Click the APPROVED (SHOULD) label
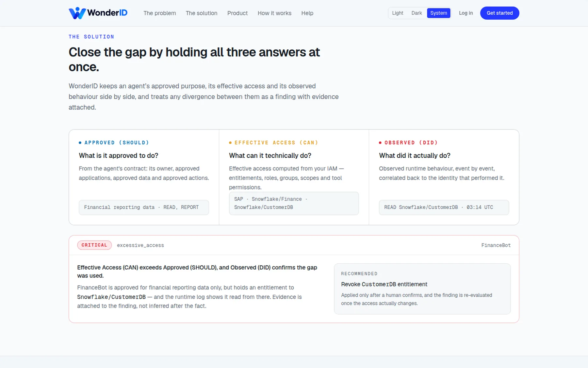Viewport: 588px width, 368px height. (117, 143)
